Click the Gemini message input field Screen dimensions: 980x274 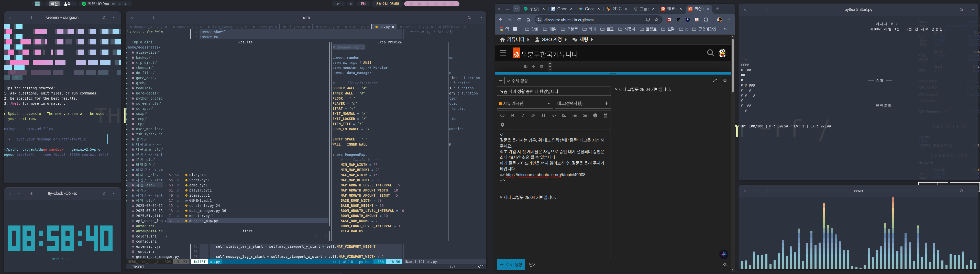coord(56,139)
